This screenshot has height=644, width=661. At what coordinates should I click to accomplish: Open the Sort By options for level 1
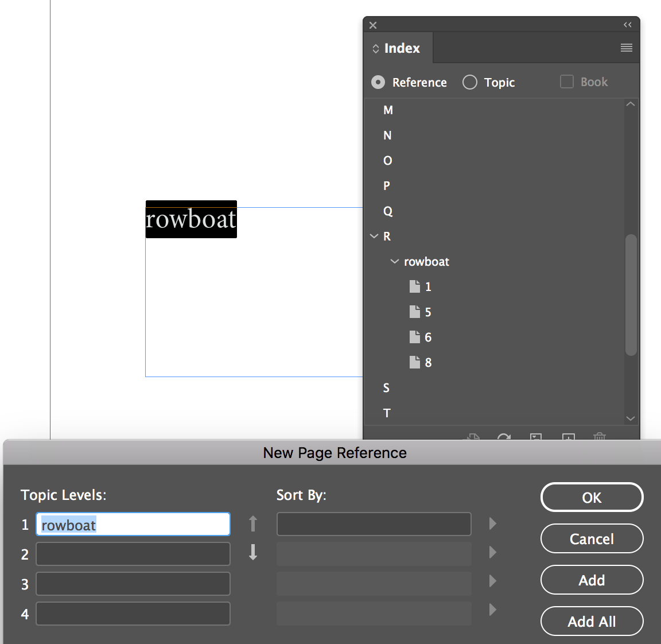(x=492, y=523)
